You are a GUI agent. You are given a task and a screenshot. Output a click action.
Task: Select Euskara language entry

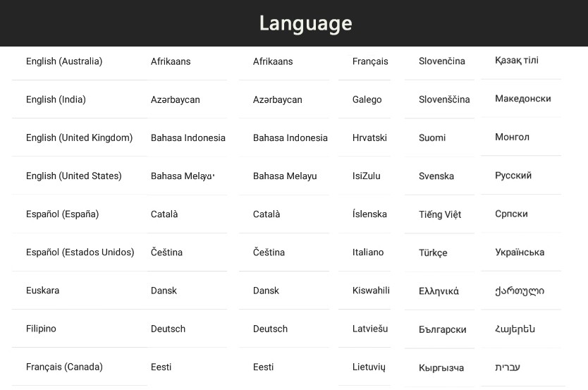click(79, 291)
